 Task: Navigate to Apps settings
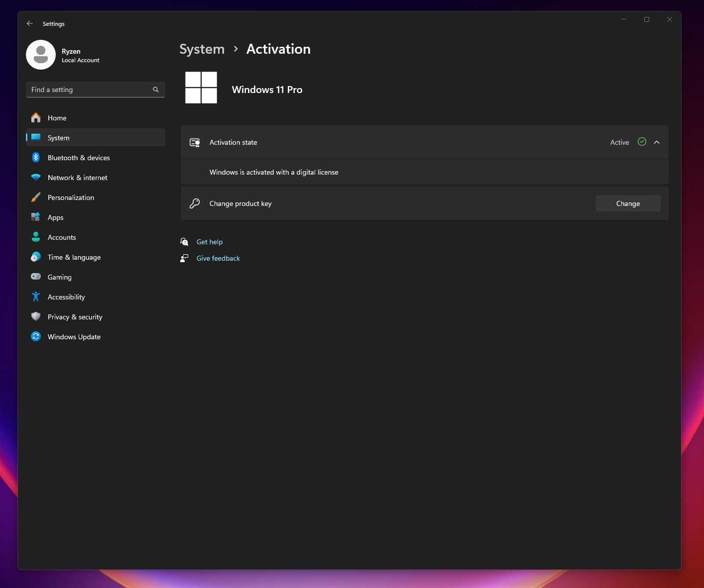(x=95, y=217)
